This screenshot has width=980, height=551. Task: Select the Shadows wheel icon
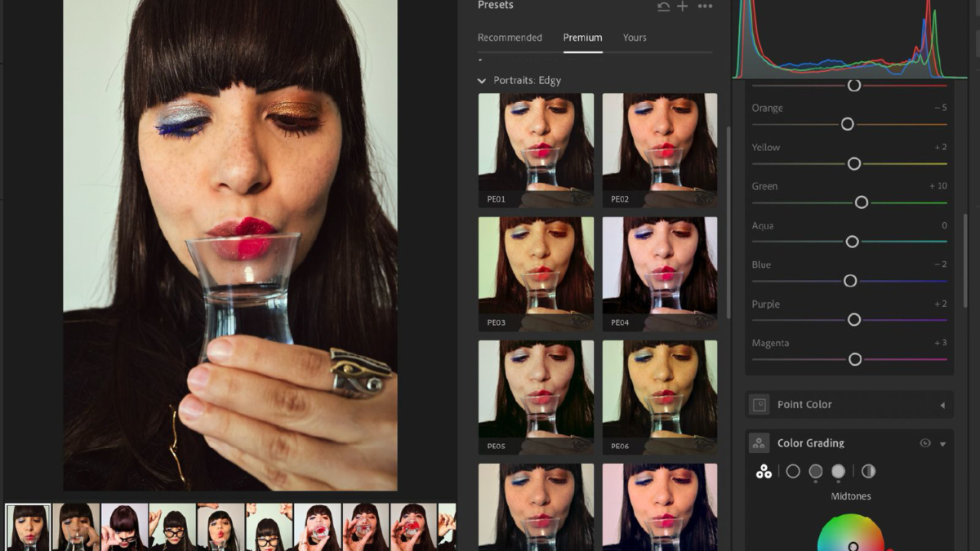tap(793, 471)
